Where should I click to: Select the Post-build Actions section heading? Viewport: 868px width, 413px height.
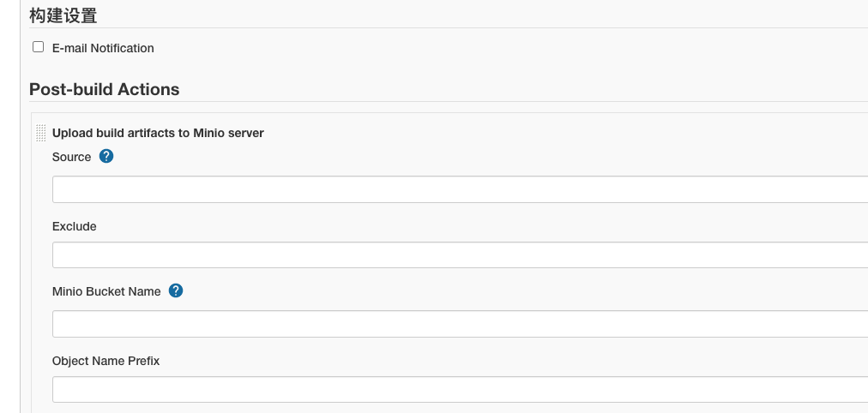104,89
